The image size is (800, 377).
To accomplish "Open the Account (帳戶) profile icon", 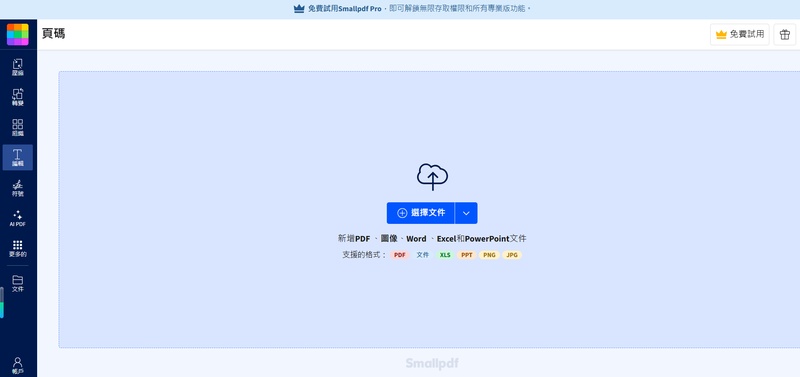I will pos(17,365).
